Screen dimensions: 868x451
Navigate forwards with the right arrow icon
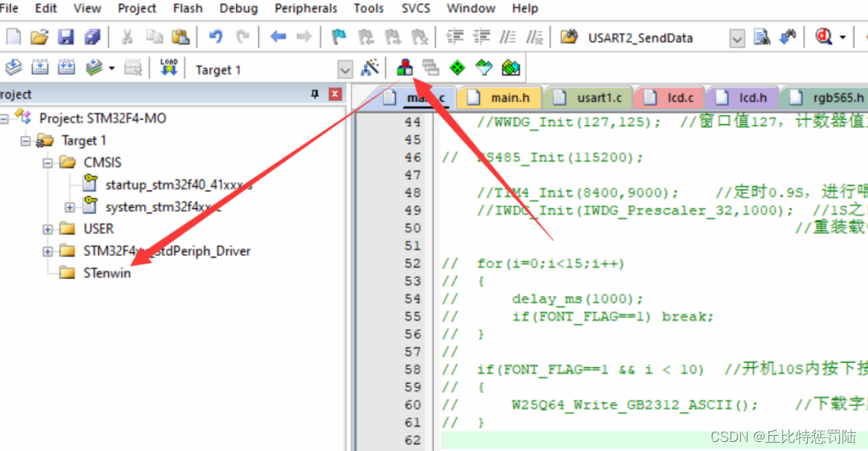click(x=304, y=37)
